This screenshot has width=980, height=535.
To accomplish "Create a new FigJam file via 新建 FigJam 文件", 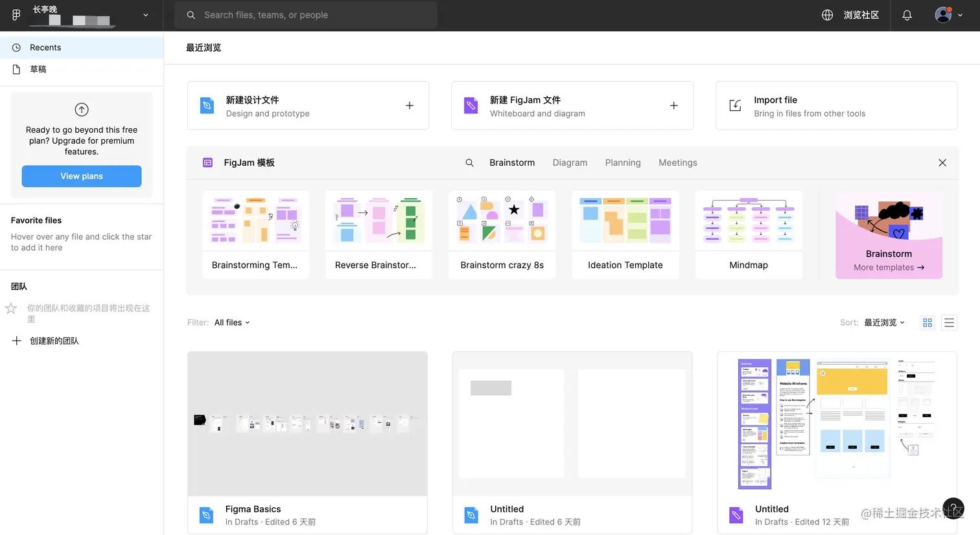I will pos(572,106).
